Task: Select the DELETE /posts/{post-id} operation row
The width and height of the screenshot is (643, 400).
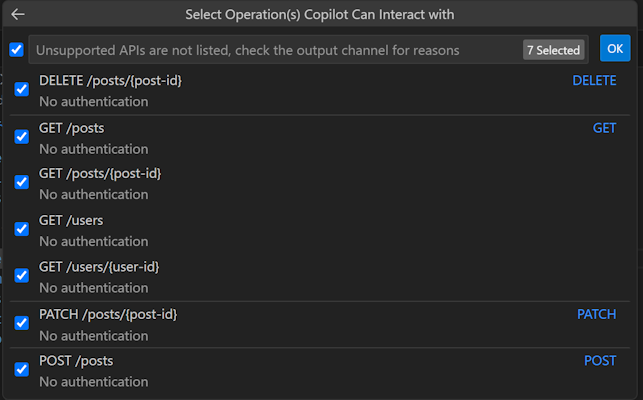Action: pos(300,90)
